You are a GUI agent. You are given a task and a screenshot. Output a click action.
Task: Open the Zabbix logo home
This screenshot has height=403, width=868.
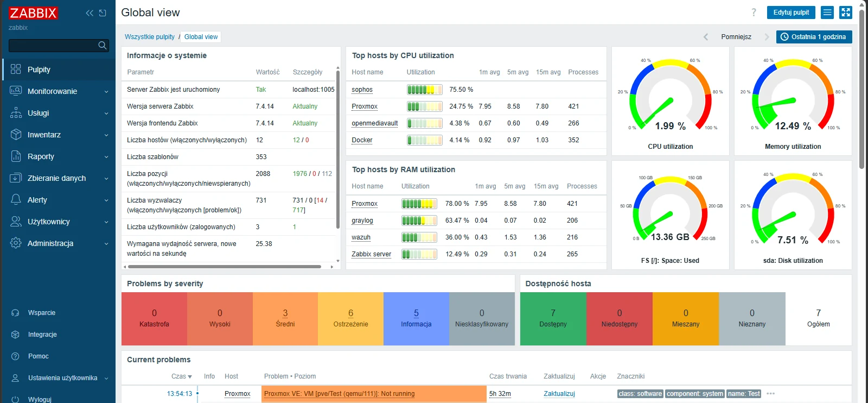tap(33, 13)
